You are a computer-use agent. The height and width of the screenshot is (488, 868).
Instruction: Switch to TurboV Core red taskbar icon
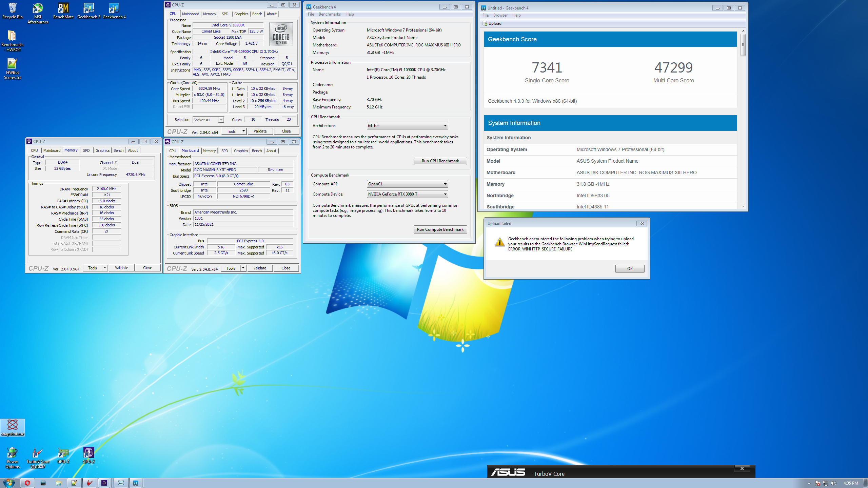[90, 483]
